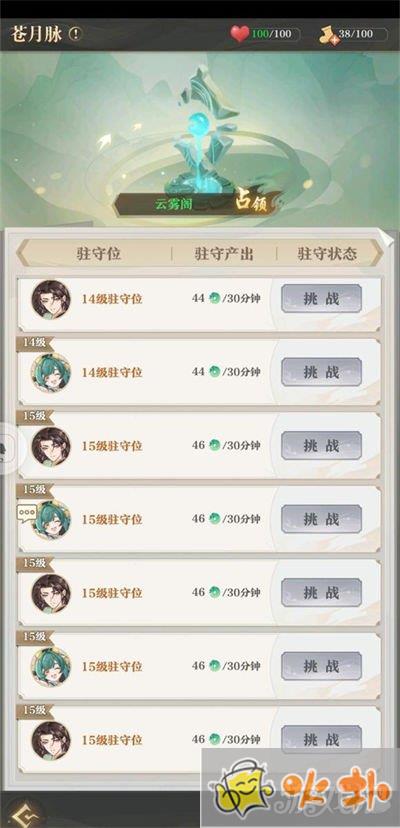Tap the 驻守产出 column header
The image size is (400, 828).
click(x=224, y=254)
